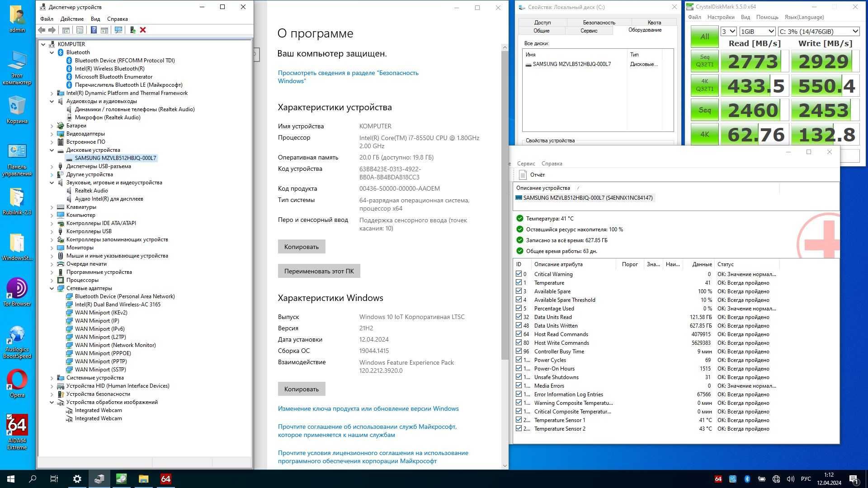Collapse the Bluetooth node in device tree

click(x=52, y=52)
